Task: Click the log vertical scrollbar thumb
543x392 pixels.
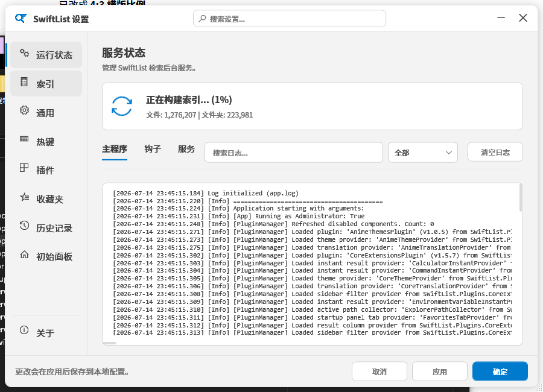Action: point(520,198)
